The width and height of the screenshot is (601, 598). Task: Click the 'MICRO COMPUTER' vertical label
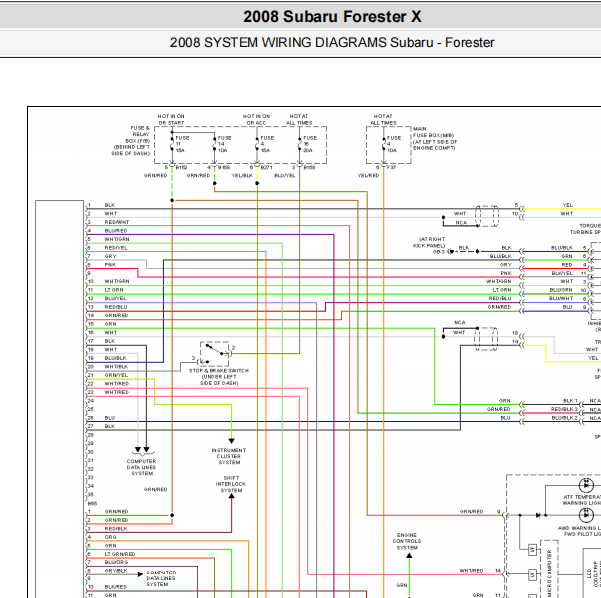(549, 573)
